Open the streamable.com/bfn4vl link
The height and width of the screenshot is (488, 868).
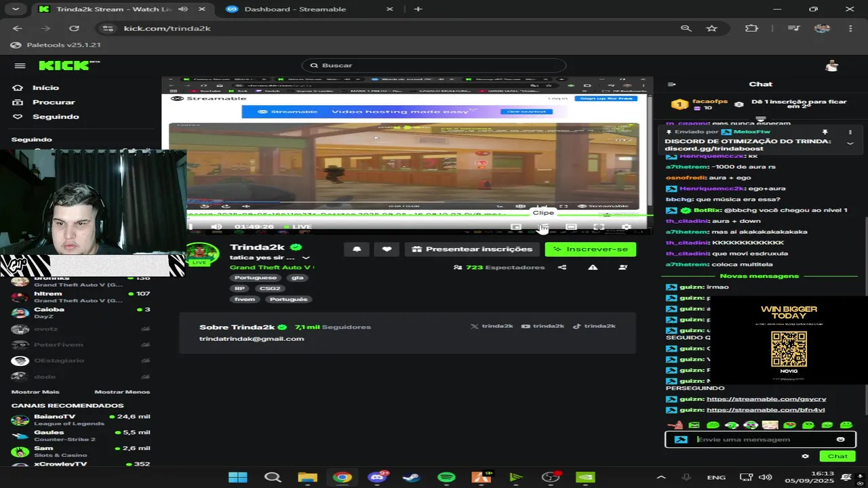pos(766,410)
